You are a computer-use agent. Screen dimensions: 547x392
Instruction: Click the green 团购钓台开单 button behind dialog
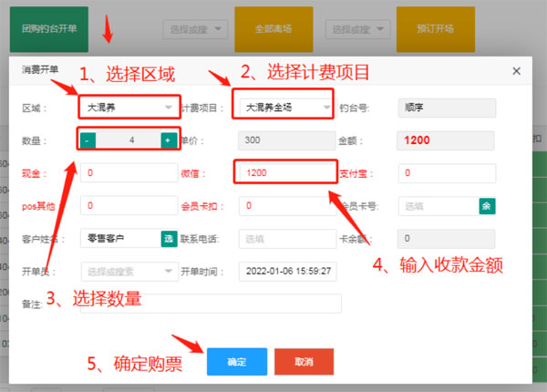(x=49, y=29)
